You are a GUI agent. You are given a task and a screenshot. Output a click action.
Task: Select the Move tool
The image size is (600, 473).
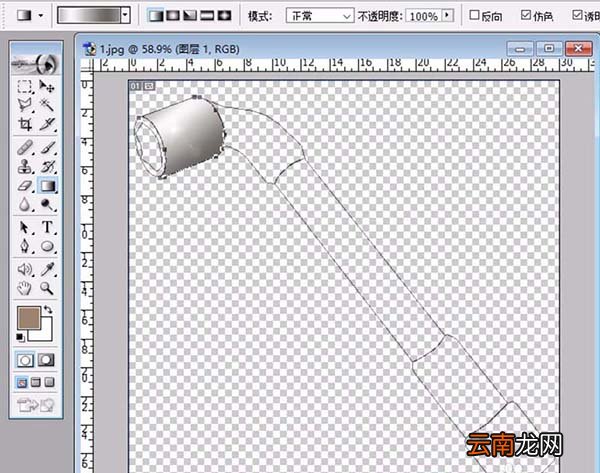[x=47, y=86]
